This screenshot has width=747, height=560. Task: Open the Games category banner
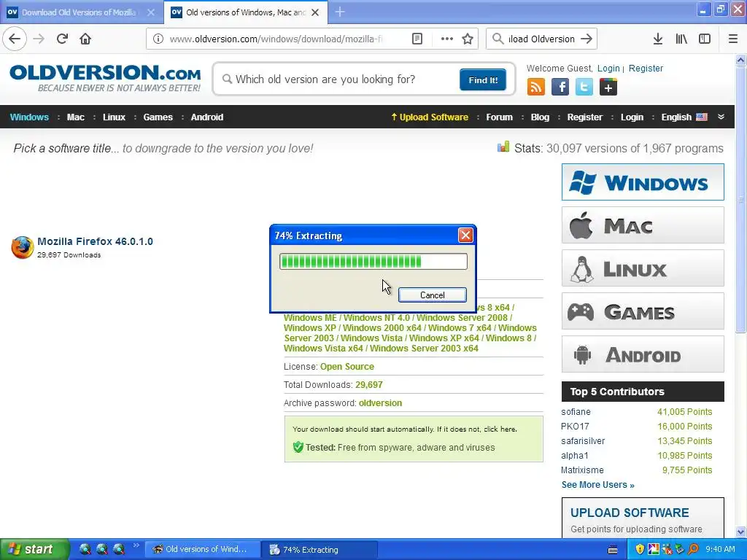[x=643, y=311]
